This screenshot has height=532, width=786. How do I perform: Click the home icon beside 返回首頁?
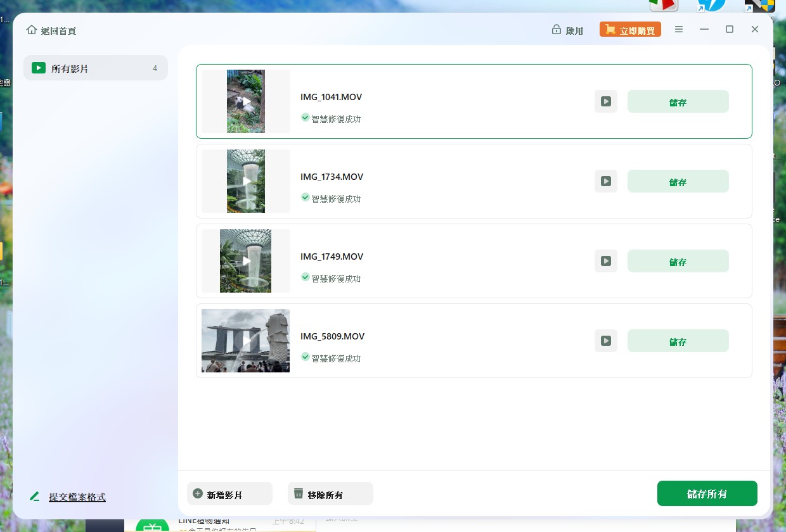tap(32, 30)
